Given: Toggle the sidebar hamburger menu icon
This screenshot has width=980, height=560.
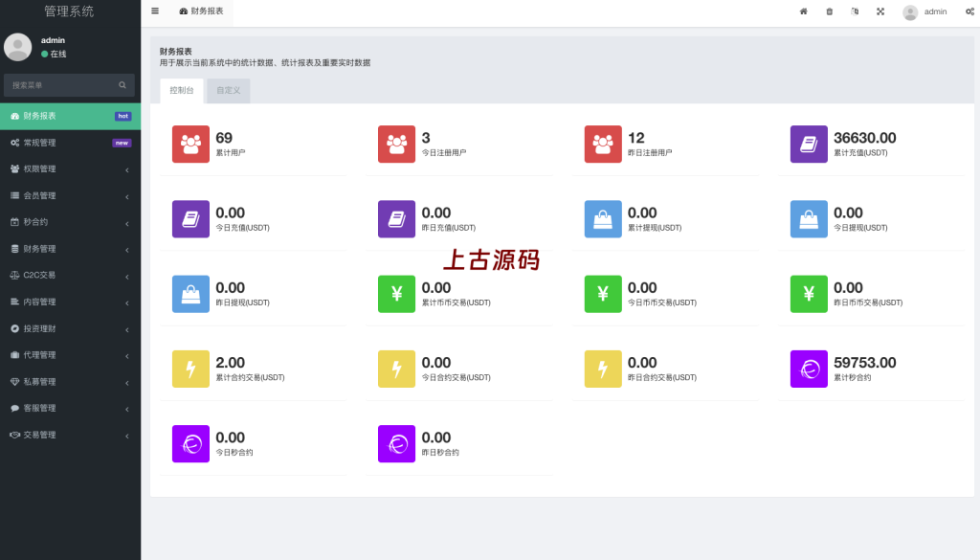Looking at the screenshot, I should coord(155,11).
